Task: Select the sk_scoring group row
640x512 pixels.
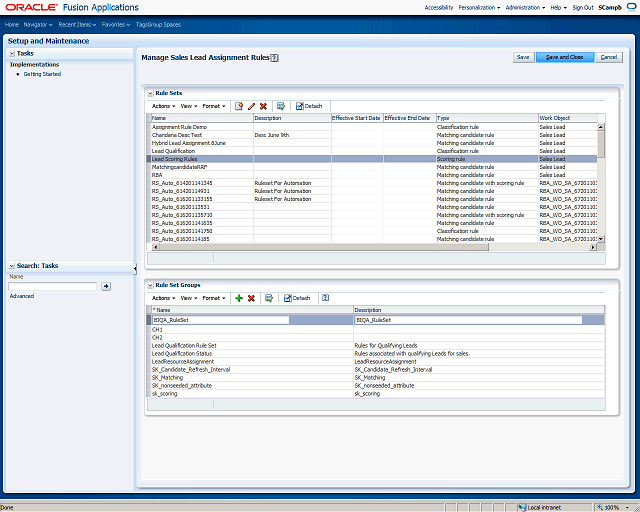Action: pos(376,394)
